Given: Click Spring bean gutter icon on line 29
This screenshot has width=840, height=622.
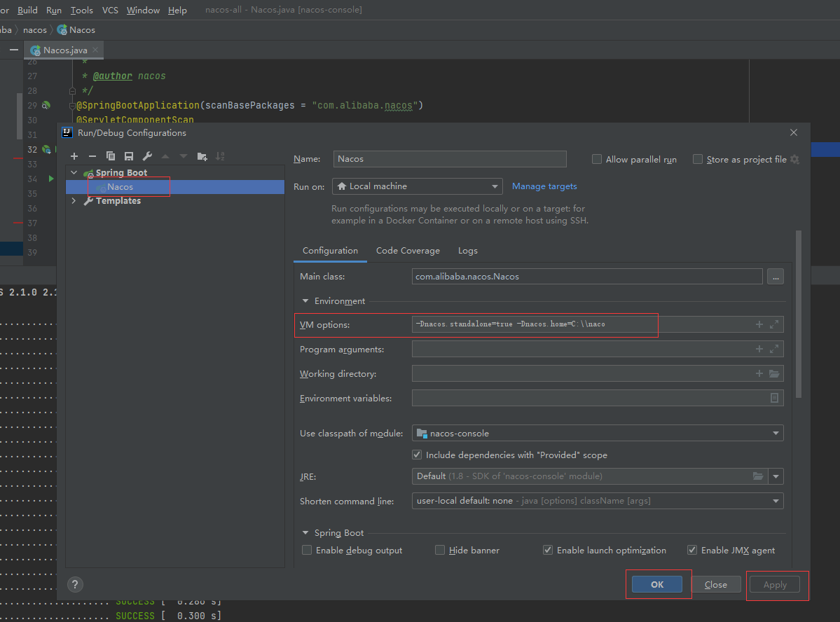Looking at the screenshot, I should [46, 105].
